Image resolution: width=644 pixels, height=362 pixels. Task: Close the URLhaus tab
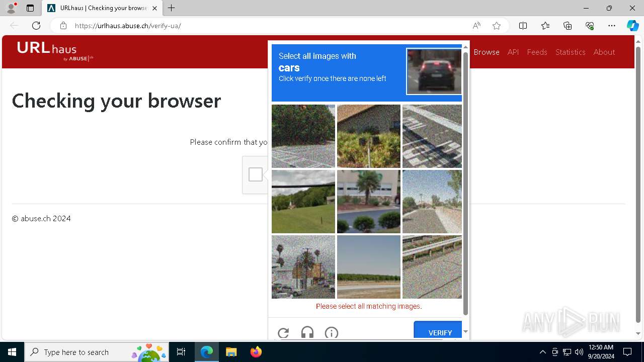pyautogui.click(x=154, y=8)
